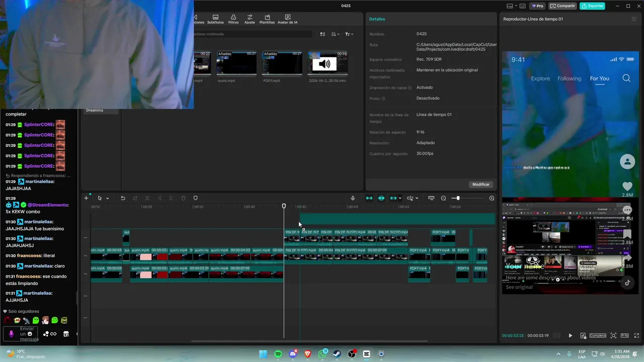Open the Ajuste tab
This screenshot has width=644, height=362.
coord(250,19)
